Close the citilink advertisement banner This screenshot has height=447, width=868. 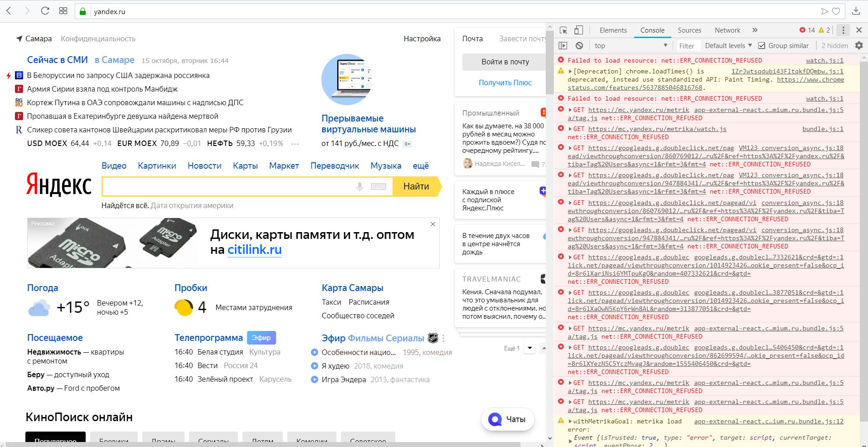(433, 224)
